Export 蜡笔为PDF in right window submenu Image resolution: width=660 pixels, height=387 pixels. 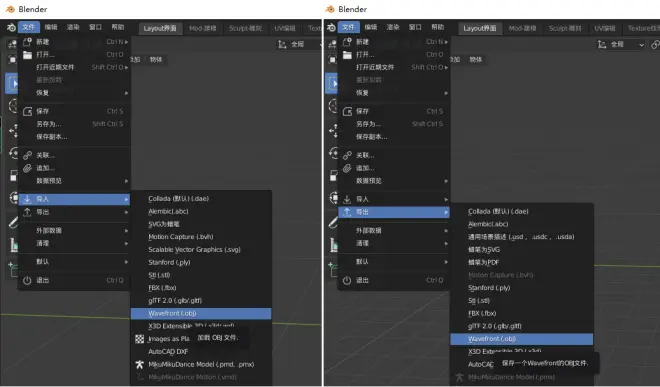[x=522, y=262]
